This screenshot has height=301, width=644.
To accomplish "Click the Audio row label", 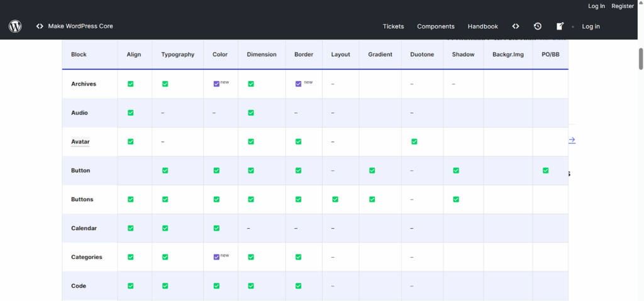I will point(80,112).
